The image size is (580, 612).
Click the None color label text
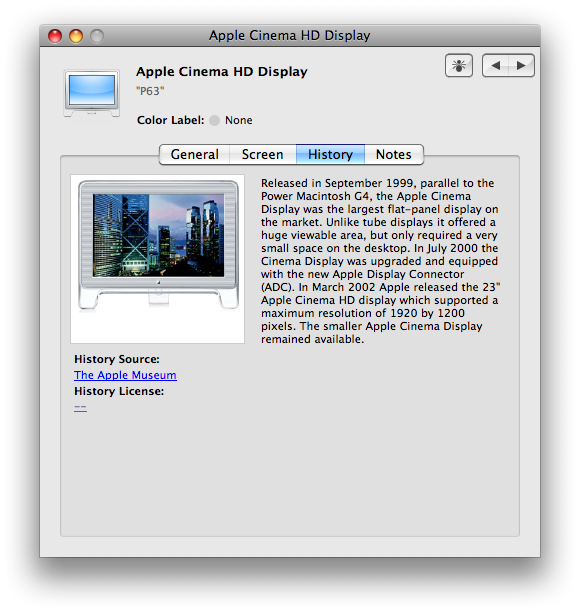click(x=238, y=120)
